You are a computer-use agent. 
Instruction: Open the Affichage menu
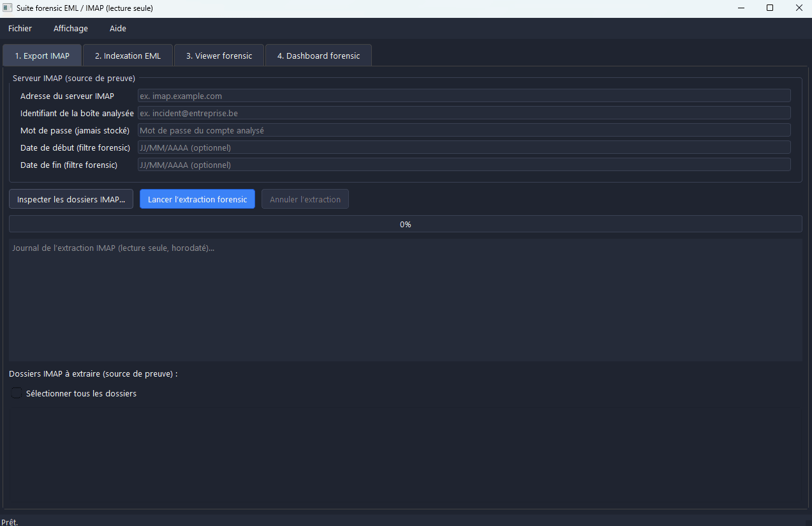pyautogui.click(x=71, y=29)
